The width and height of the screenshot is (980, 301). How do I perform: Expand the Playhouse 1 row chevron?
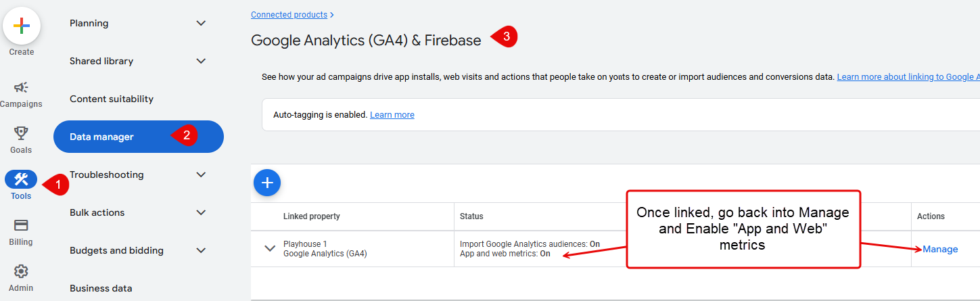tap(270, 248)
